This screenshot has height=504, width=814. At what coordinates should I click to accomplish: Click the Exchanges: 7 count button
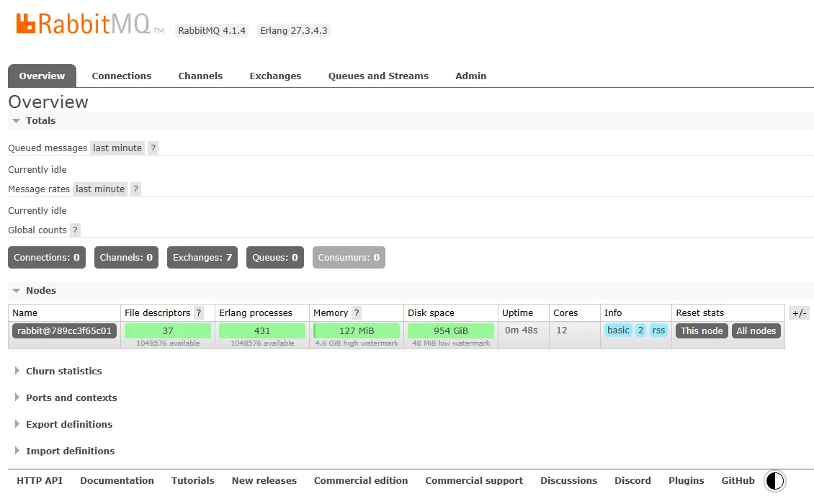point(202,258)
